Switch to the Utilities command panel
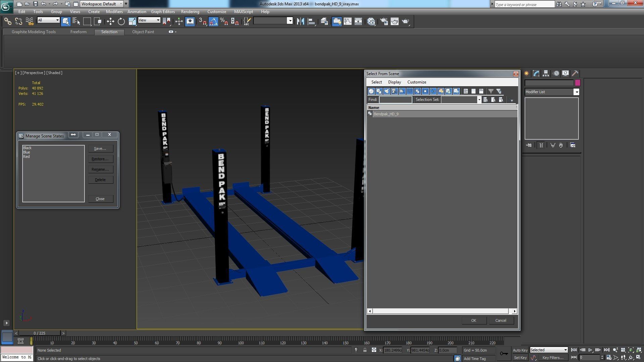Screen dimensions: 644x362 [575, 73]
